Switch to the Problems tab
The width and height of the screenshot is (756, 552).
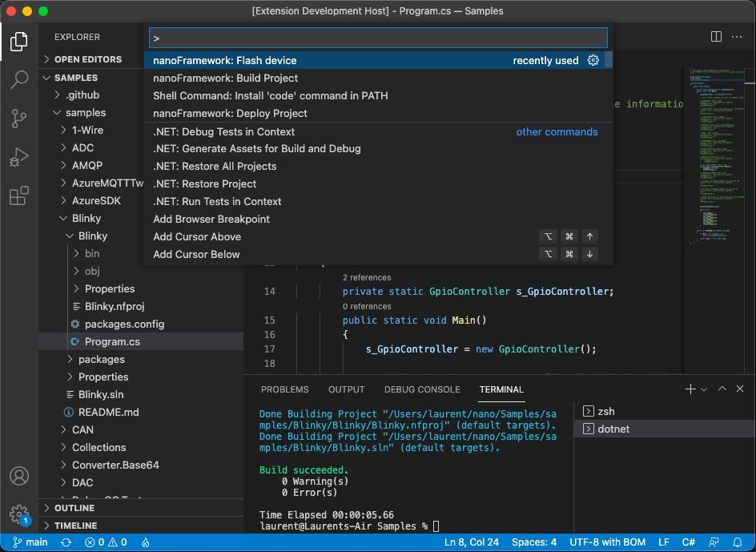[x=284, y=389]
